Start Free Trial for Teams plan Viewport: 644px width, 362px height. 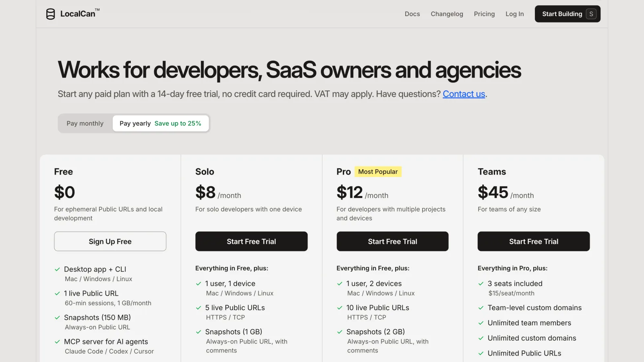click(x=534, y=241)
